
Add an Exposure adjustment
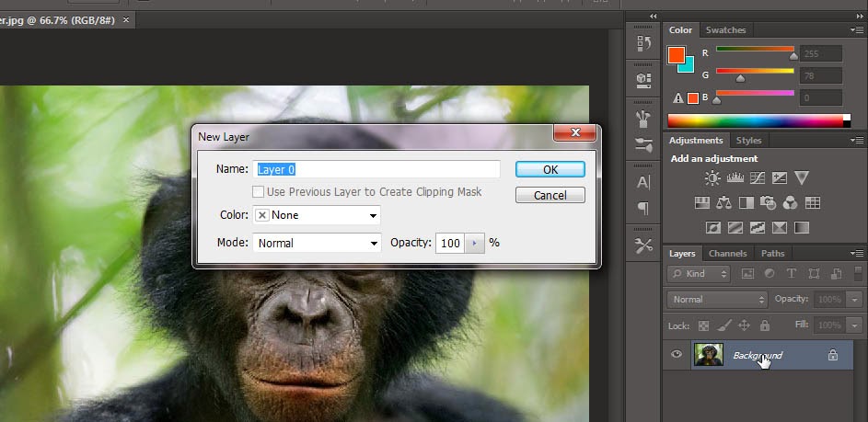[x=780, y=178]
